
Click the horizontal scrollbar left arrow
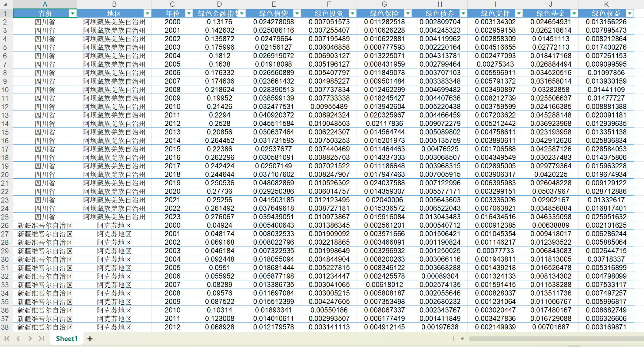pos(462,339)
